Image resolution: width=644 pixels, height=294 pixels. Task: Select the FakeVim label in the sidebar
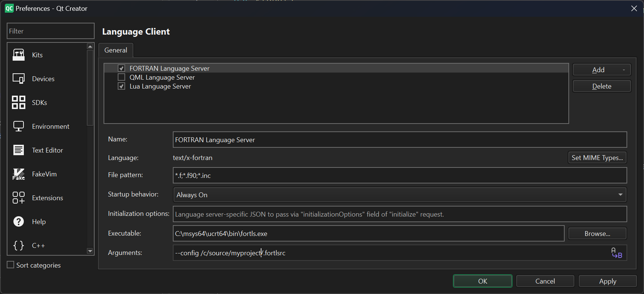(44, 174)
